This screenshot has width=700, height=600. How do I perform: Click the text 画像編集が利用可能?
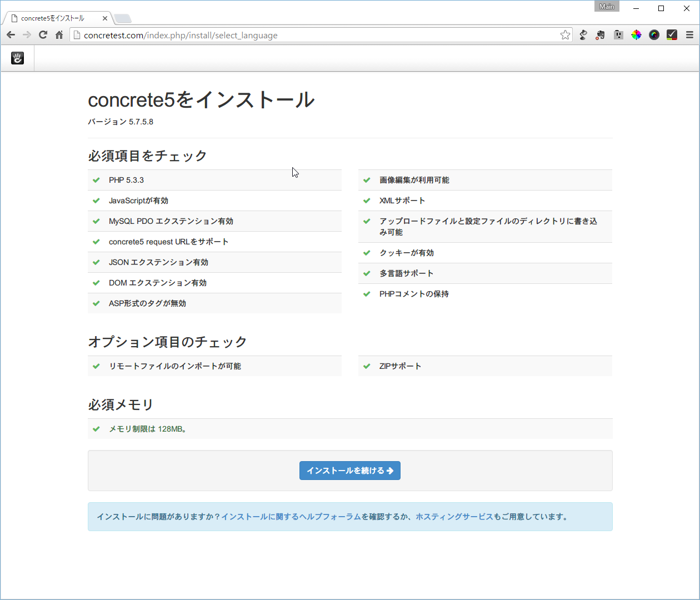pos(414,180)
